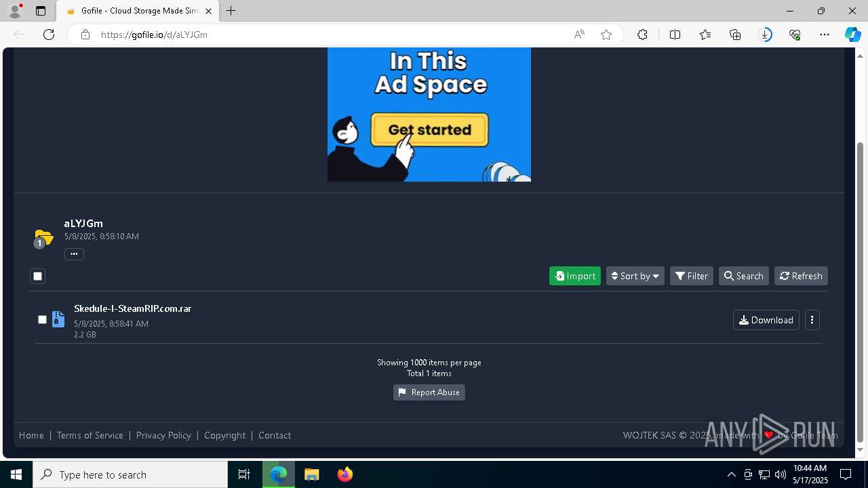Image resolution: width=868 pixels, height=488 pixels.
Task: View site information lock icon
Action: (85, 35)
